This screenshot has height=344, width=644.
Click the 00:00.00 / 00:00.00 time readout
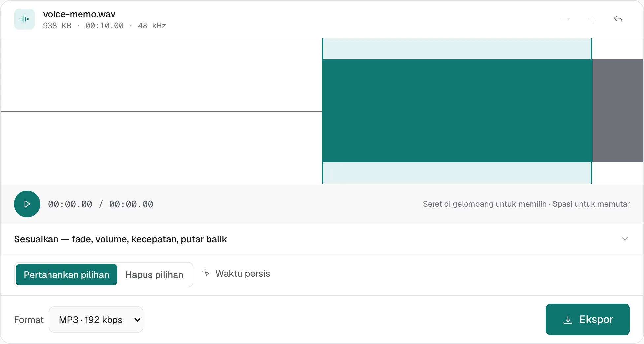tap(101, 204)
